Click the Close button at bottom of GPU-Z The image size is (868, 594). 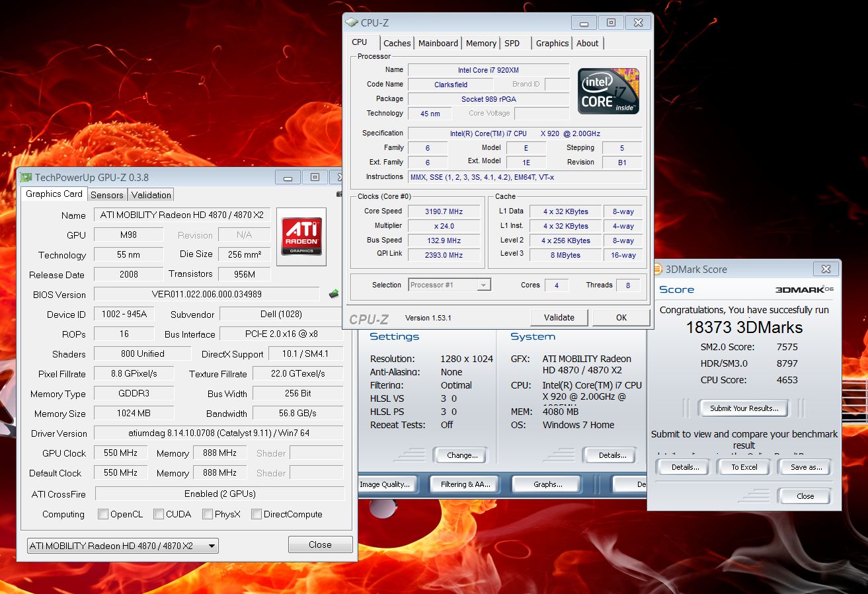coord(320,544)
